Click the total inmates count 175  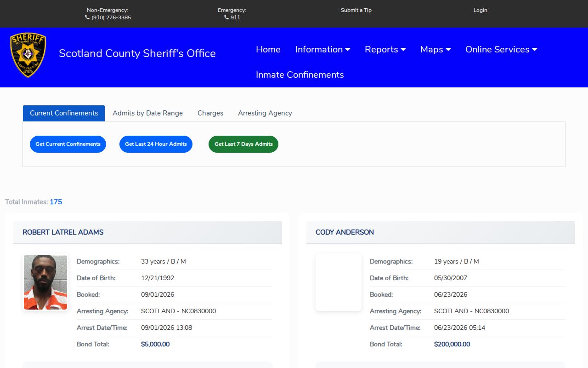pos(56,202)
